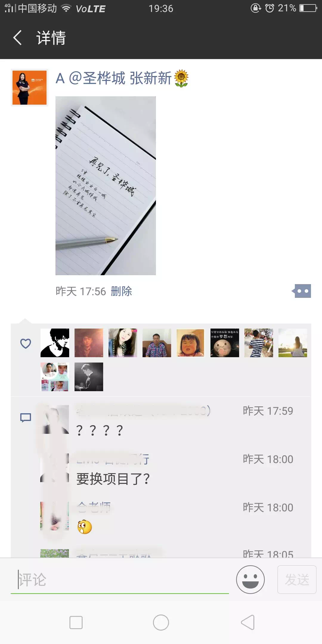Tap the Android recent apps square button
Image resolution: width=322 pixels, height=644 pixels.
coord(76,623)
